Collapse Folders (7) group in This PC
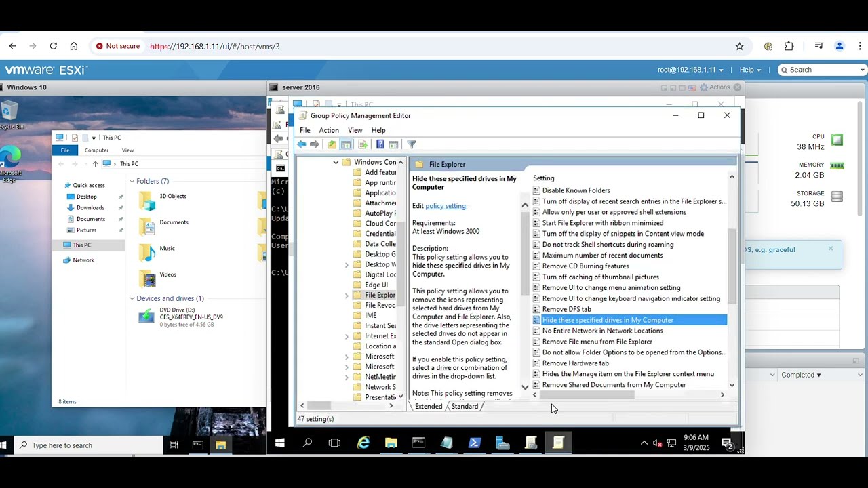Viewport: 868px width, 488px height. (132, 181)
